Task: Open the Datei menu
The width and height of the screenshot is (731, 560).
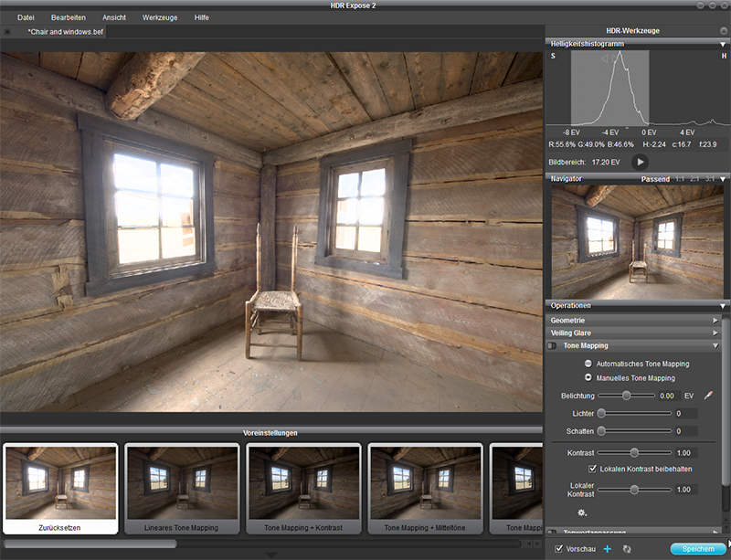Action: click(x=26, y=17)
